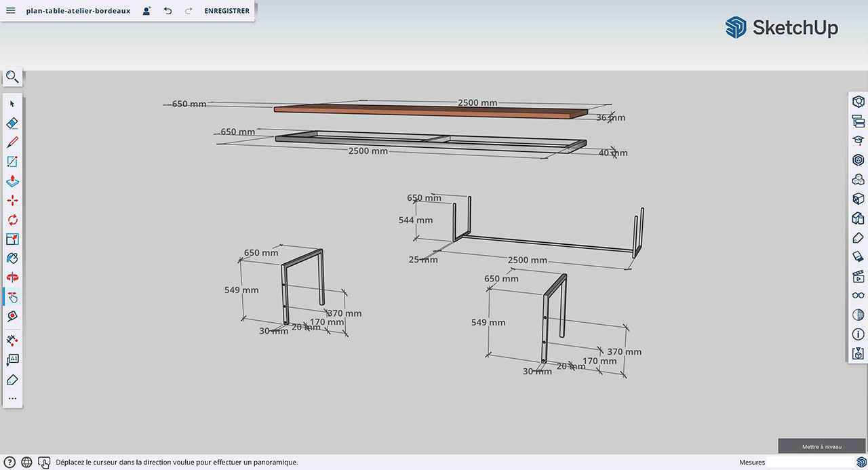Select the Select arrow tool

pyautogui.click(x=12, y=104)
